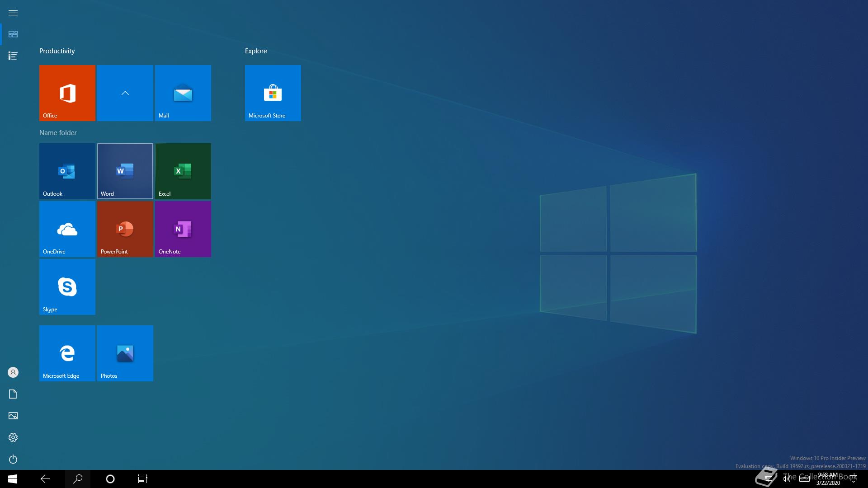Open the touch keyboard
Image resolution: width=868 pixels, height=488 pixels.
(x=805, y=479)
